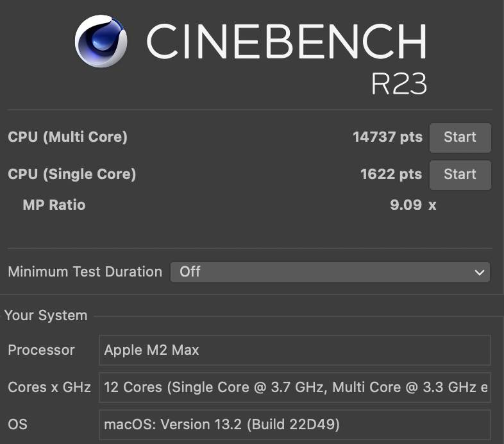Start the CPU Multi Core benchmark
Image resolution: width=504 pixels, height=444 pixels.
[x=460, y=138]
